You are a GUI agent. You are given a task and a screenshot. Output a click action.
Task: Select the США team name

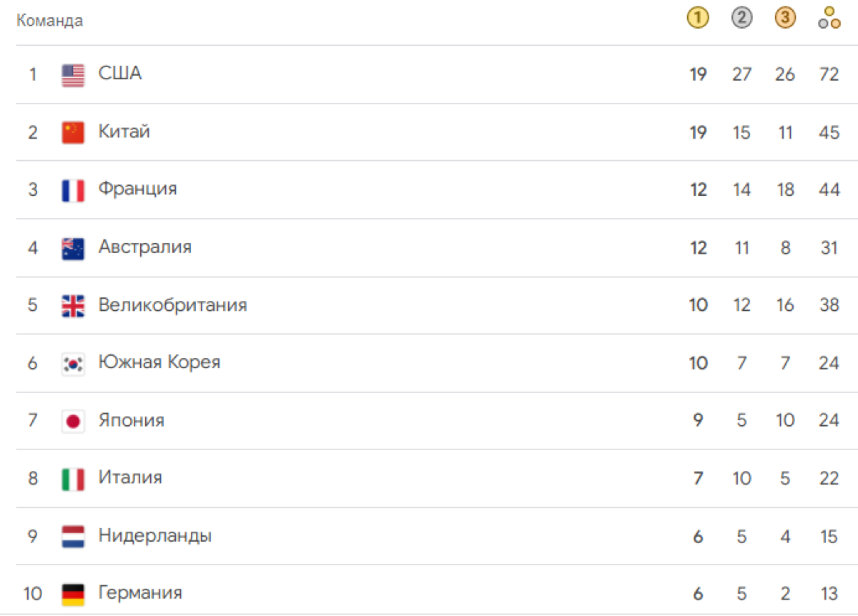click(x=120, y=73)
